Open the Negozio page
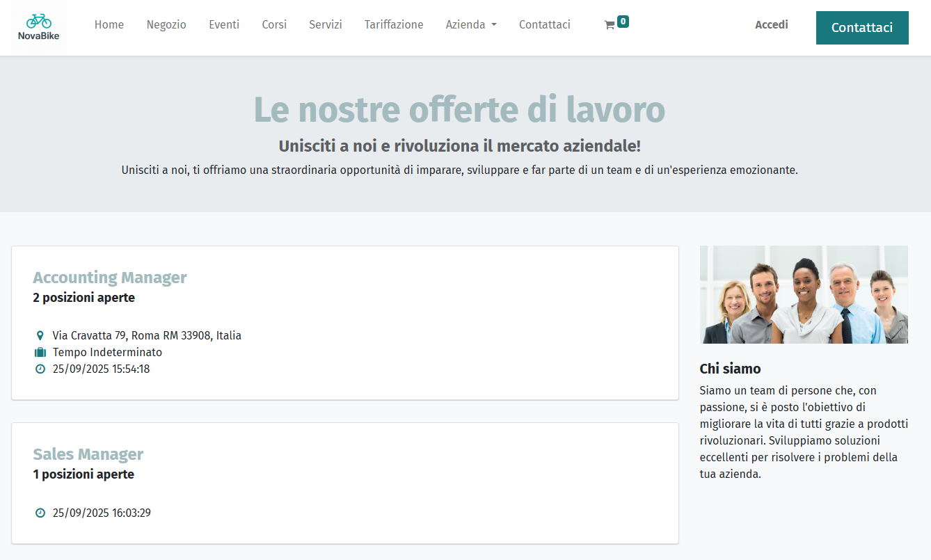931x560 pixels. 166,25
